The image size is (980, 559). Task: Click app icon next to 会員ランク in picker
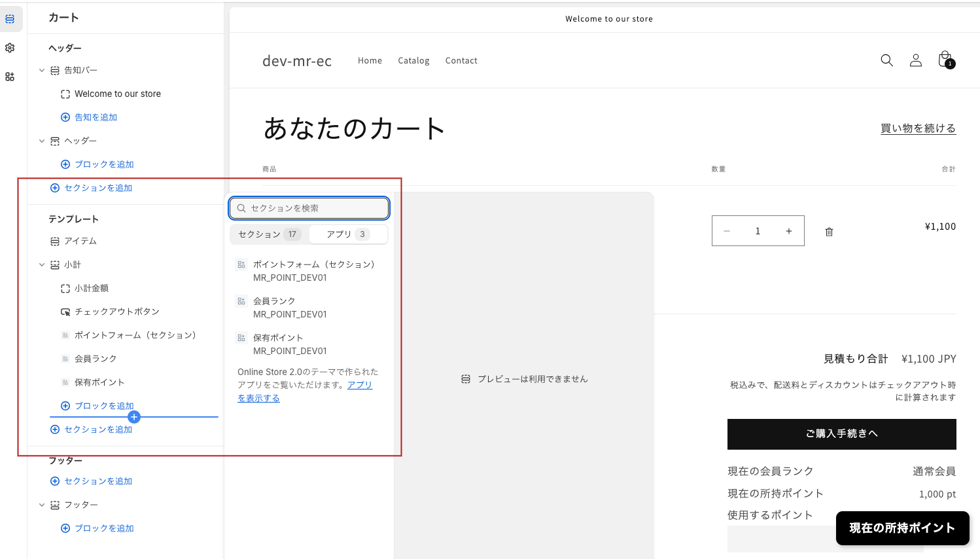coord(241,301)
